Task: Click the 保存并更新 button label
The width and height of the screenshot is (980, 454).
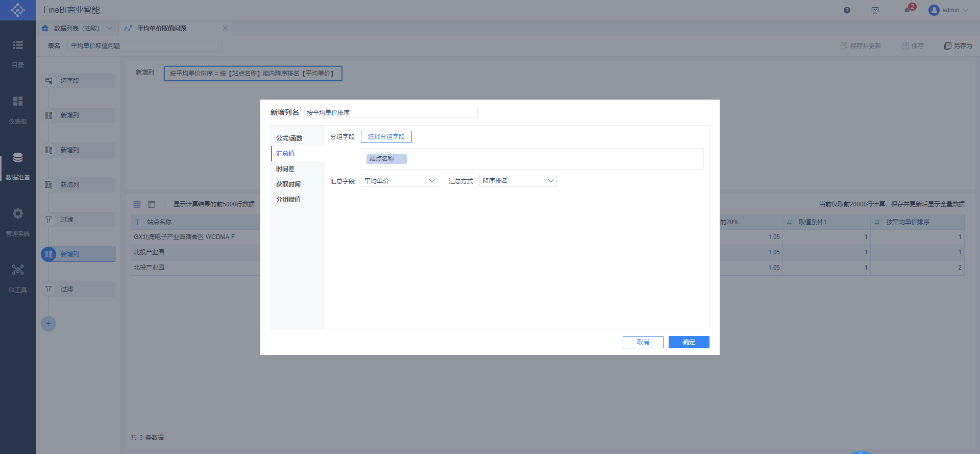Action: 866,46
